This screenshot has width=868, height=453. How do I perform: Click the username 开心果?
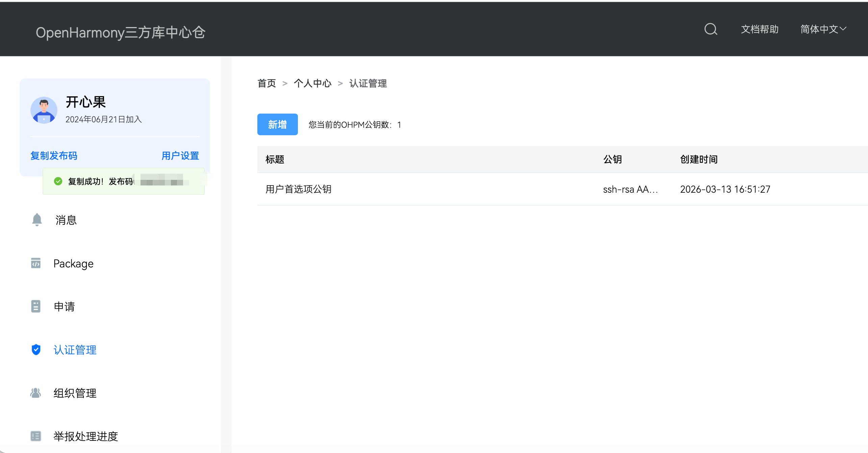coord(86,102)
